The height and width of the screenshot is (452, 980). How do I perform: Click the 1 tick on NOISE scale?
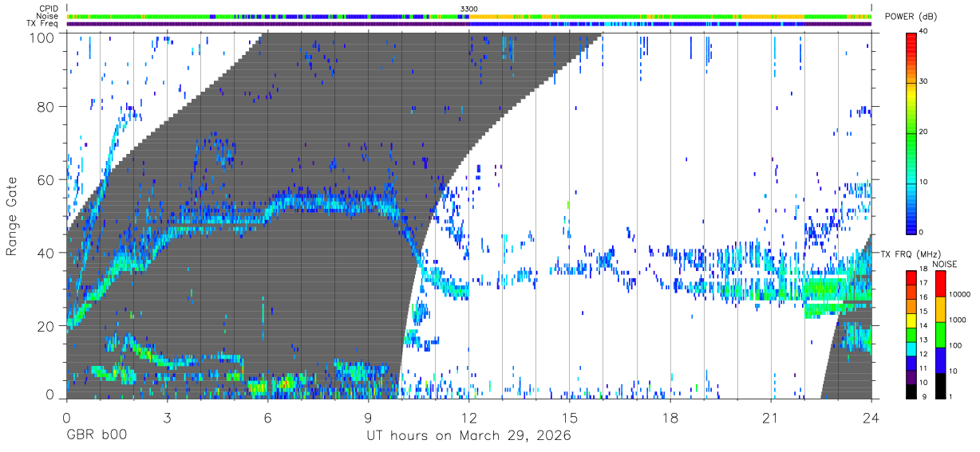tap(951, 396)
